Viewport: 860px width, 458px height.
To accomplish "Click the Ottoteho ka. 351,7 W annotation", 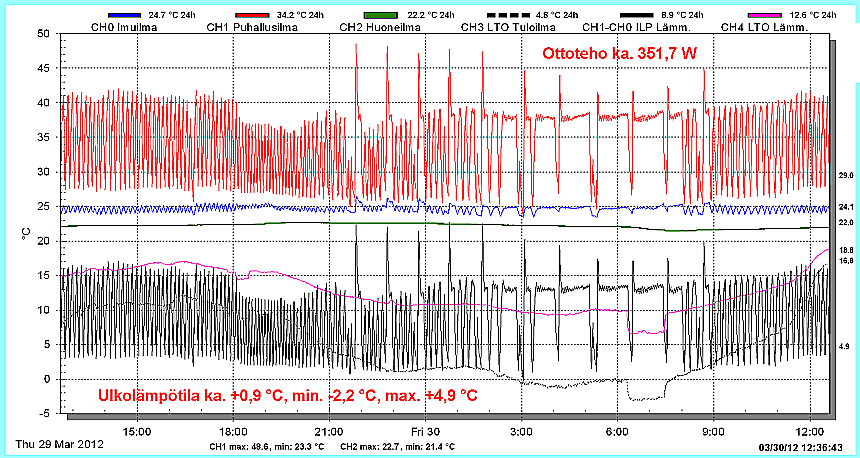I will 618,53.
